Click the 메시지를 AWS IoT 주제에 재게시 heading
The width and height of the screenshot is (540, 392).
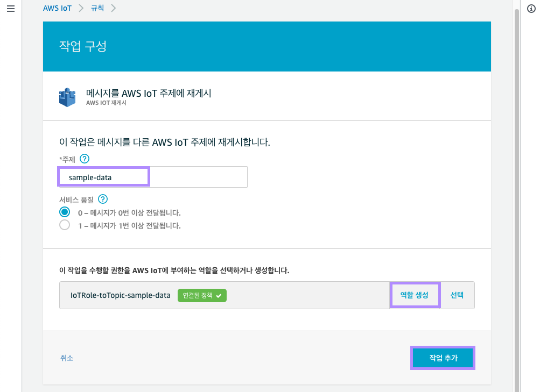coord(149,93)
